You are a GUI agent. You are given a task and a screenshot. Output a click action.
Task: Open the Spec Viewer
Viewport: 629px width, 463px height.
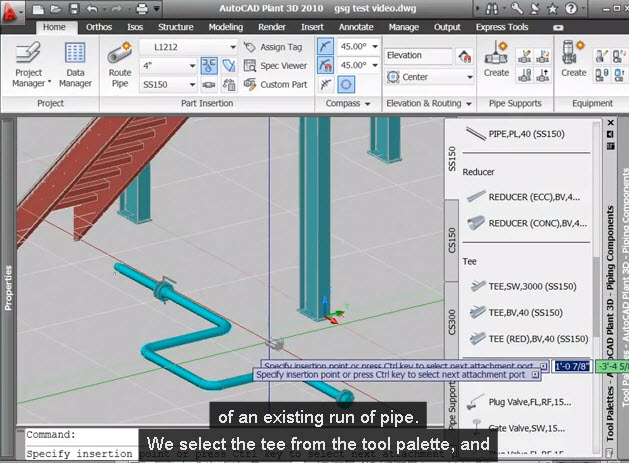click(x=275, y=66)
